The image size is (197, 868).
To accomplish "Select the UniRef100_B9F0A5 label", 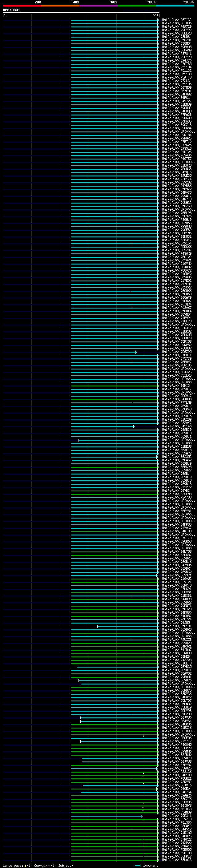I will [177, 47].
